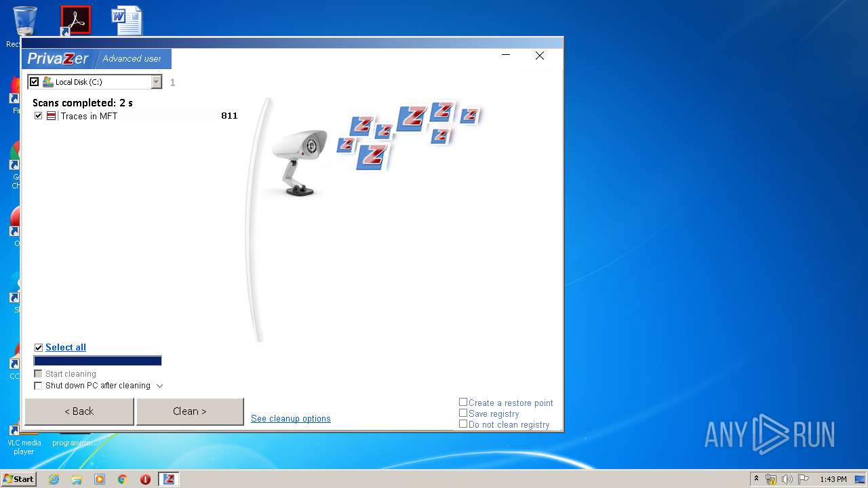
Task: Expand the shutdown options chevron
Action: 160,386
